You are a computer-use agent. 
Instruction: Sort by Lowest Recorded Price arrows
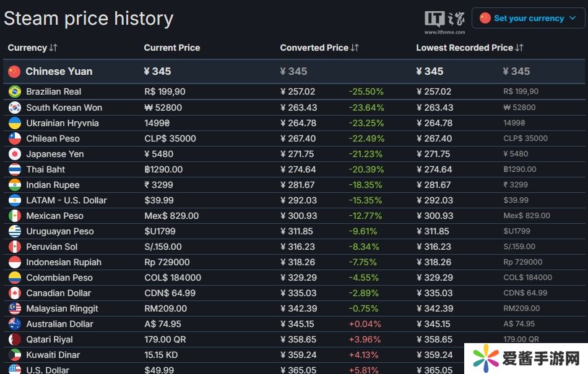point(519,48)
